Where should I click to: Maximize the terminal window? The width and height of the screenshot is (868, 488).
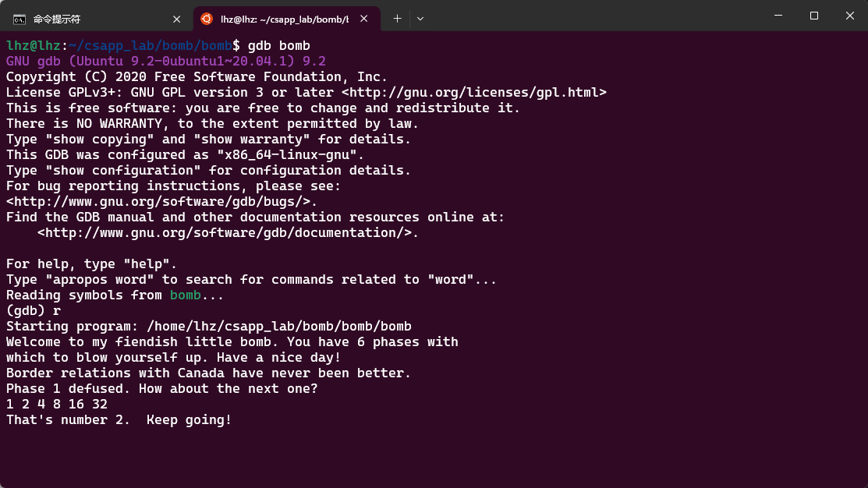pyautogui.click(x=813, y=16)
